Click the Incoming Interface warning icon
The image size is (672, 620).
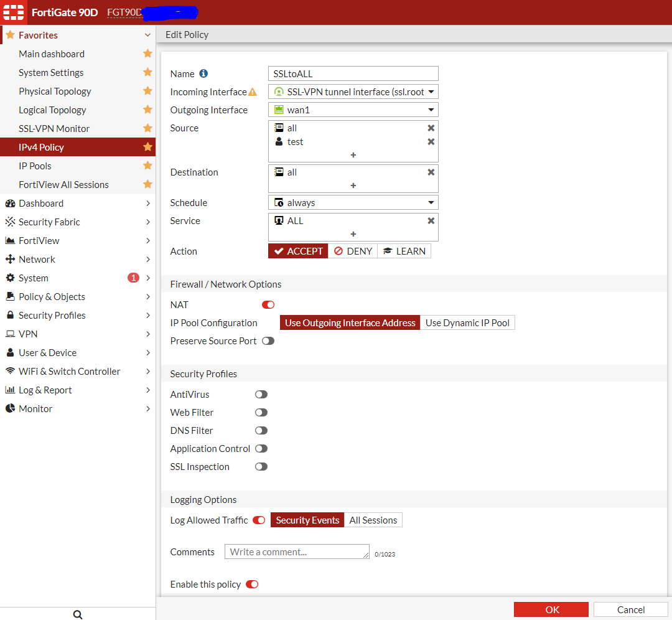click(253, 92)
